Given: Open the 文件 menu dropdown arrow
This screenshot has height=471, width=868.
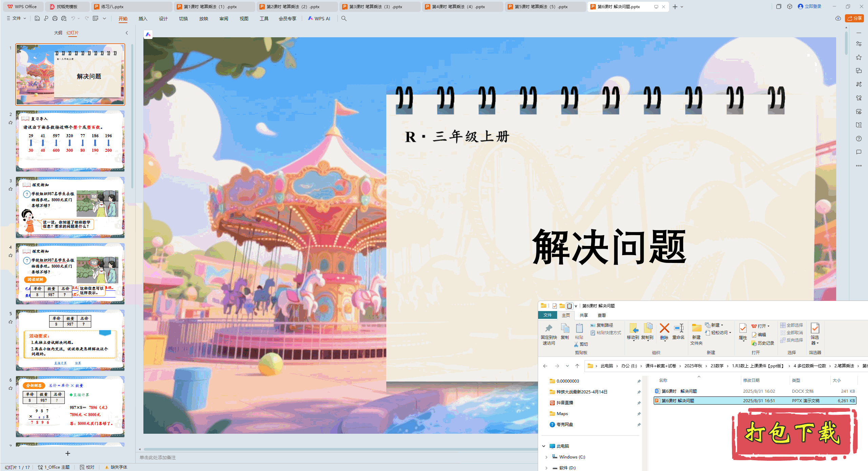Looking at the screenshot, I should pos(24,18).
